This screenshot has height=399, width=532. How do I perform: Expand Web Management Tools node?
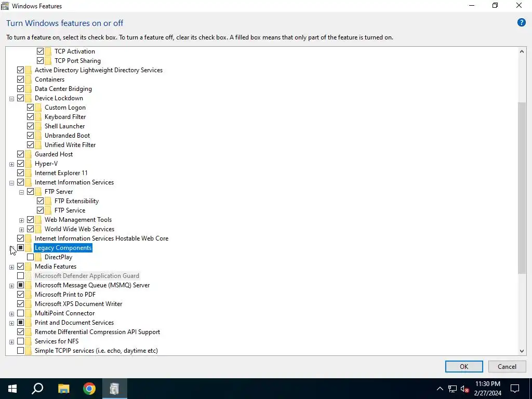pyautogui.click(x=21, y=220)
